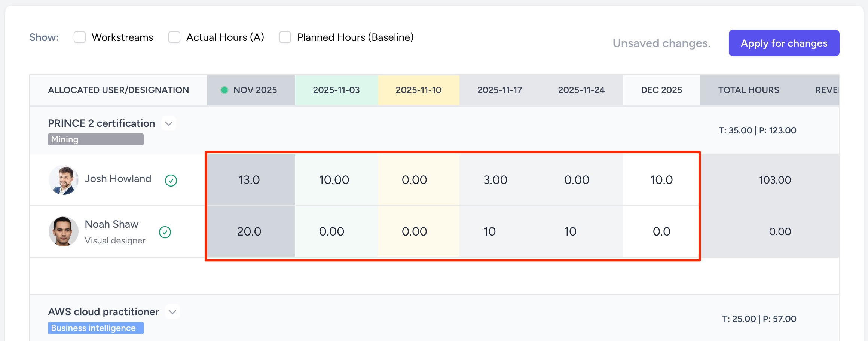Expand the AWS cloud practitioner chevron
The image size is (868, 341).
tap(172, 312)
